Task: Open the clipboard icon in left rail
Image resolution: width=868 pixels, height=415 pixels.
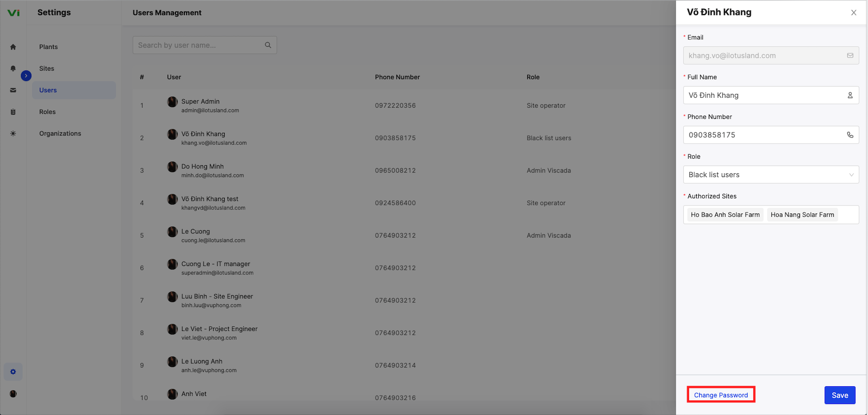Action: [13, 112]
